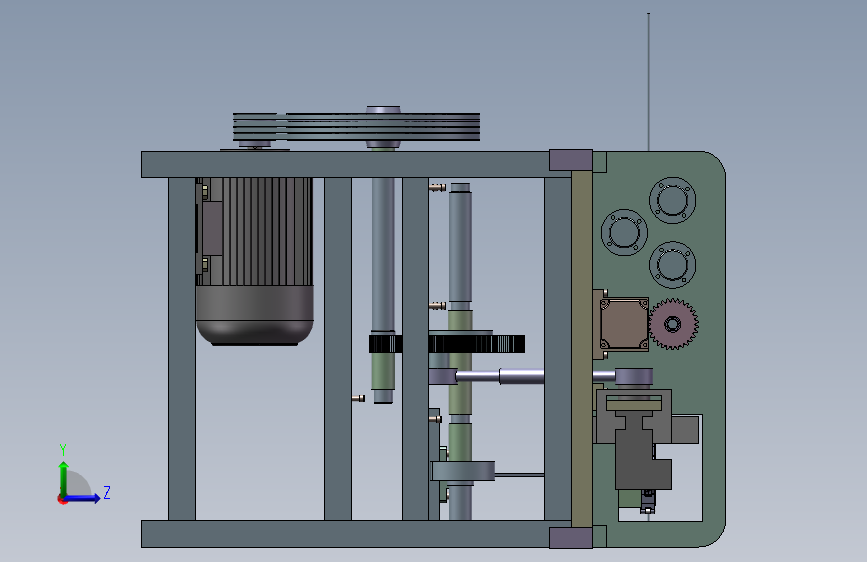Select the purple corner block at bottom right of frame

[571, 538]
